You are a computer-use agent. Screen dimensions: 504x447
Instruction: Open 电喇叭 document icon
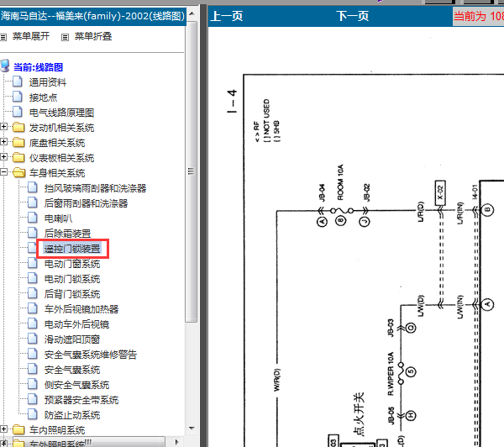click(33, 218)
